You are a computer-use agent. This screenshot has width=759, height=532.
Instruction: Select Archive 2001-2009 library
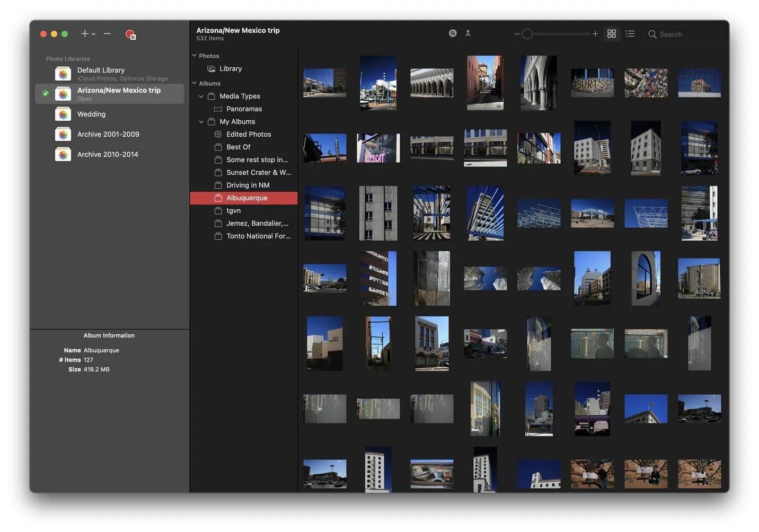[x=108, y=135]
